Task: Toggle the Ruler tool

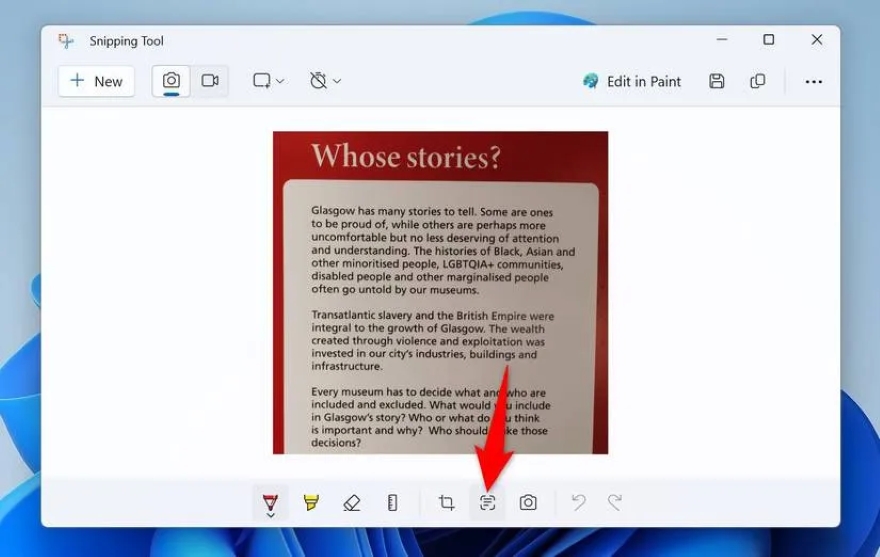Action: (392, 503)
